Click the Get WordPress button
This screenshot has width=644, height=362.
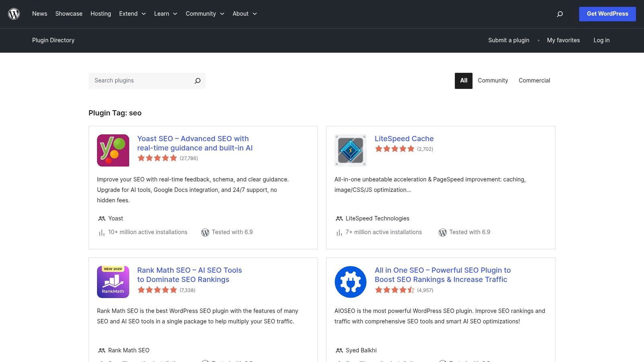(607, 14)
